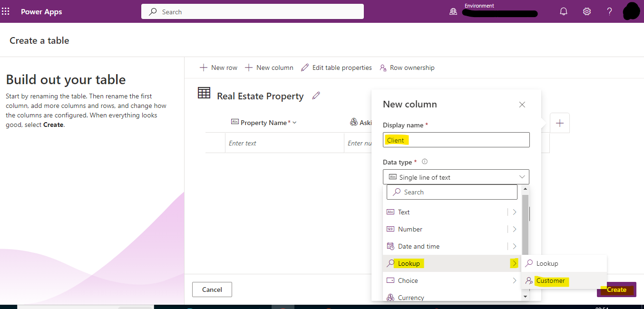This screenshot has height=309, width=644.
Task: Click Create to create the table
Action: pyautogui.click(x=616, y=290)
